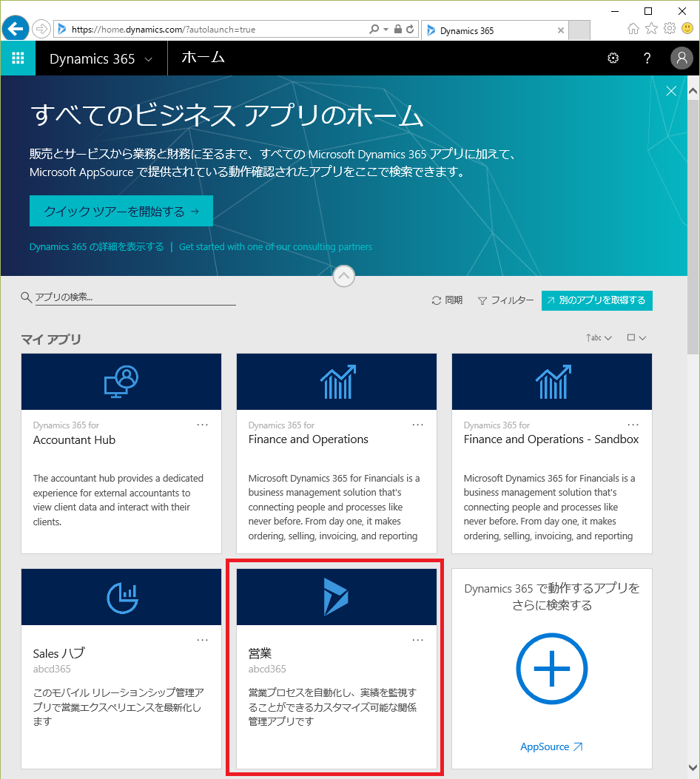The image size is (700, 779).
Task: Refresh the page with reload icon
Action: tap(410, 30)
